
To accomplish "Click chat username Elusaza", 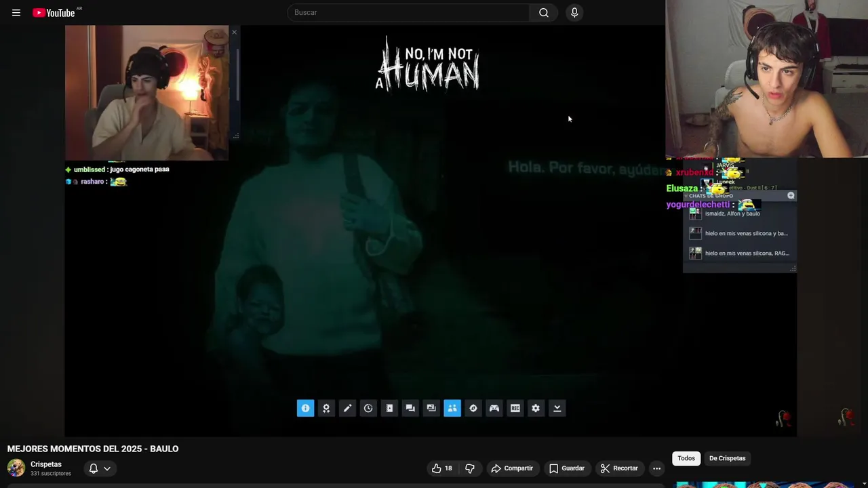I will 682,188.
